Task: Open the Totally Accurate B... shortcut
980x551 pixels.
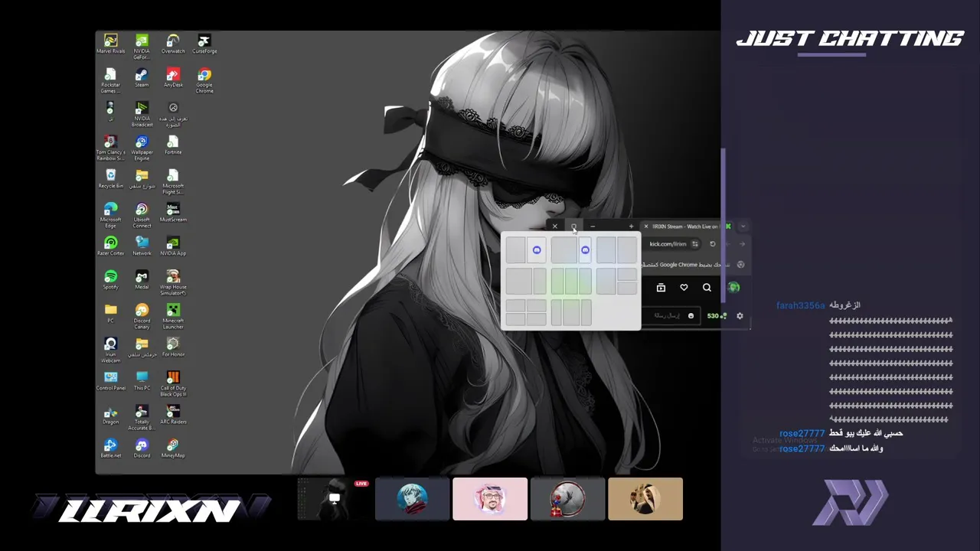Action: [x=142, y=417]
